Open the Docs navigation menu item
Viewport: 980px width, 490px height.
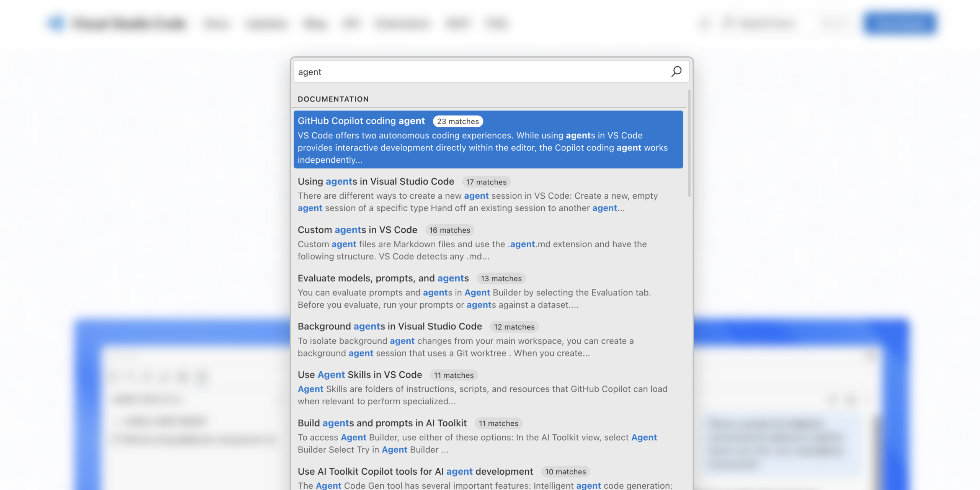pyautogui.click(x=216, y=23)
